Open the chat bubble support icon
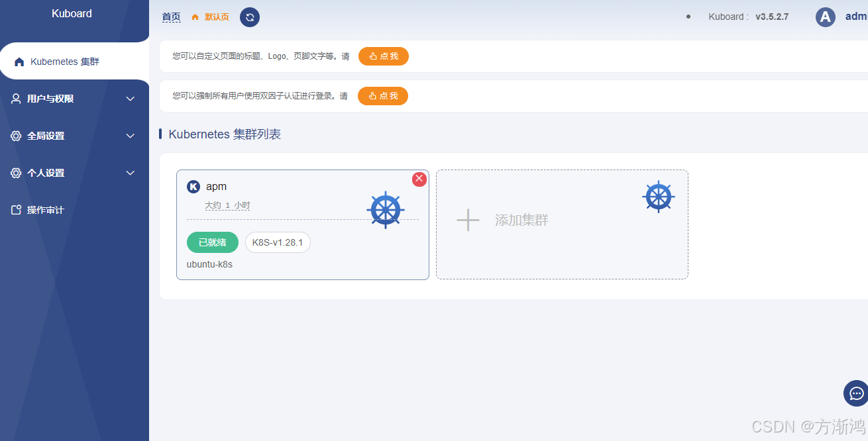The width and height of the screenshot is (868, 441). point(855,393)
